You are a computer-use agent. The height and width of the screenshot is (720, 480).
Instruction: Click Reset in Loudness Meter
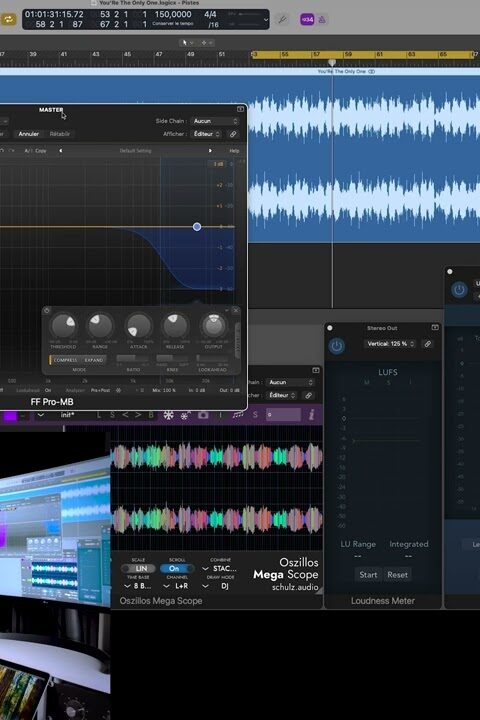(x=397, y=574)
